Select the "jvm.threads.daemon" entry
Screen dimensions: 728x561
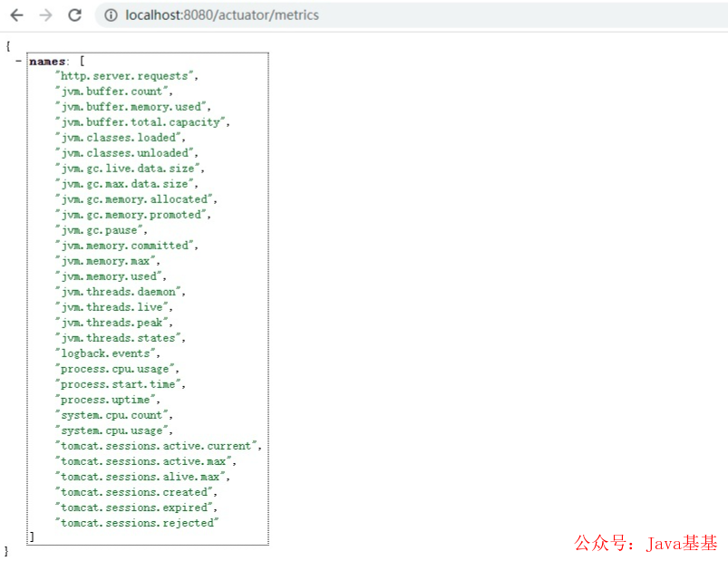118,292
